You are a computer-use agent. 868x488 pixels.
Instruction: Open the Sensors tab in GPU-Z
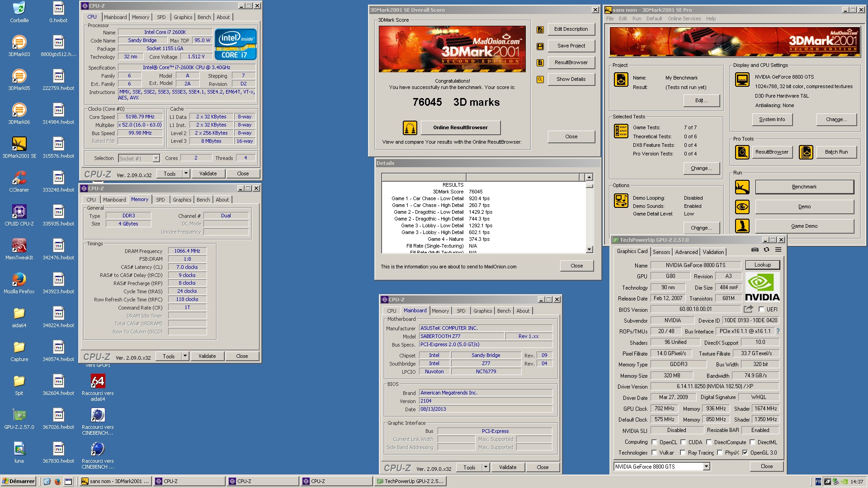[661, 252]
